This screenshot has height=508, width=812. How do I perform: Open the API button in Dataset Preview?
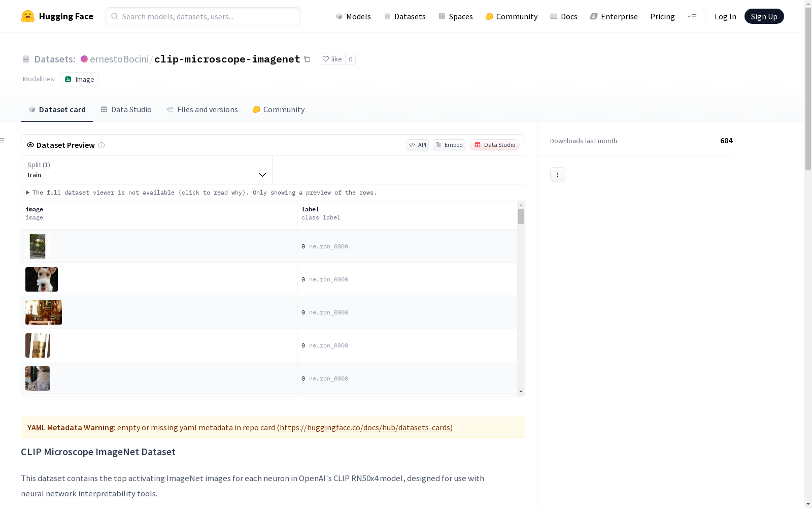[x=418, y=145]
